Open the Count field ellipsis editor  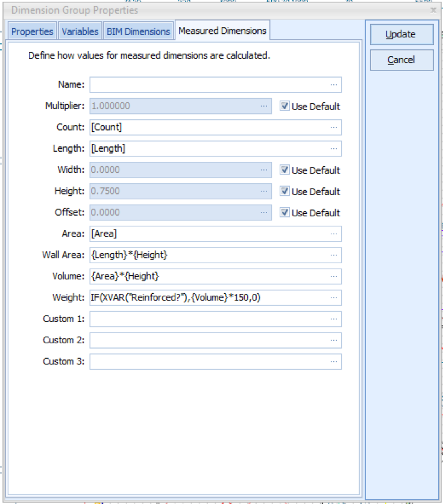pos(334,127)
